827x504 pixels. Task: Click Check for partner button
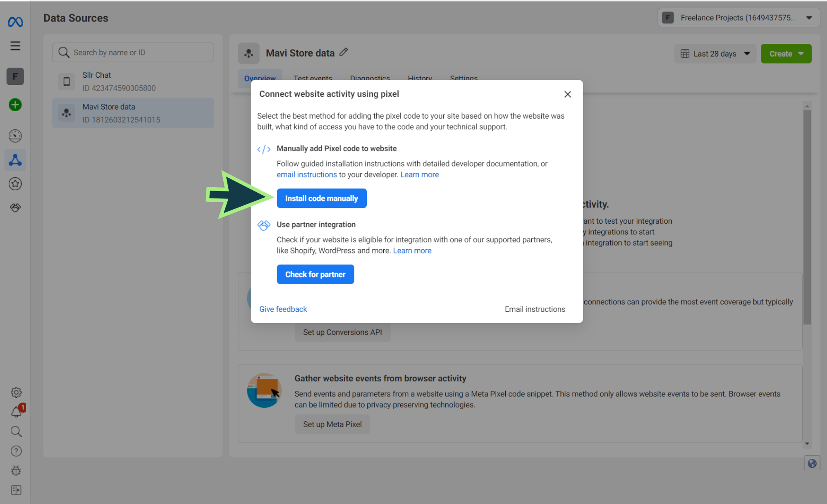click(315, 275)
